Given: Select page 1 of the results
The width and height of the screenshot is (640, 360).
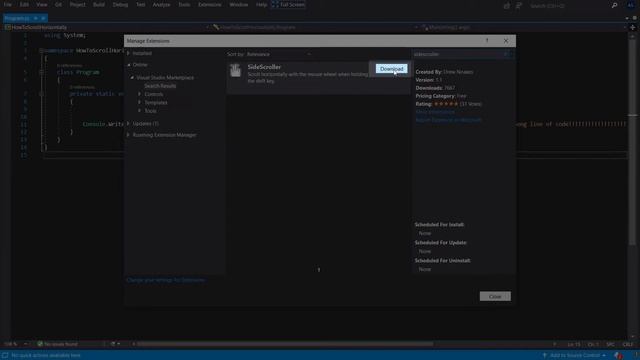Looking at the screenshot, I should (319, 270).
